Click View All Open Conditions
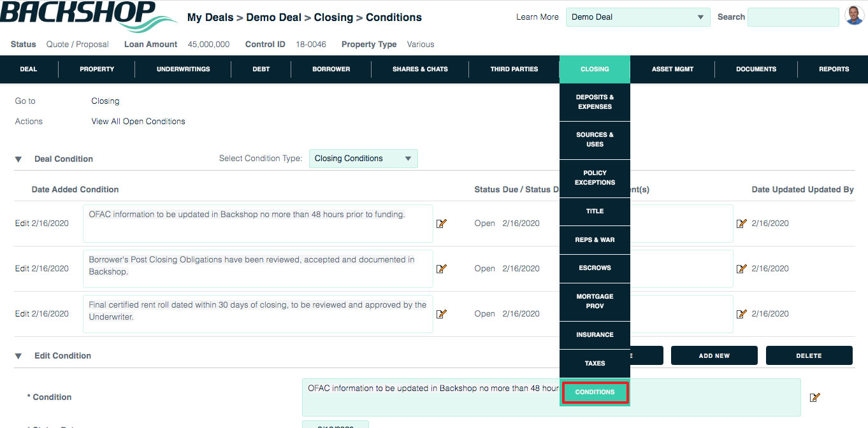 tap(138, 122)
